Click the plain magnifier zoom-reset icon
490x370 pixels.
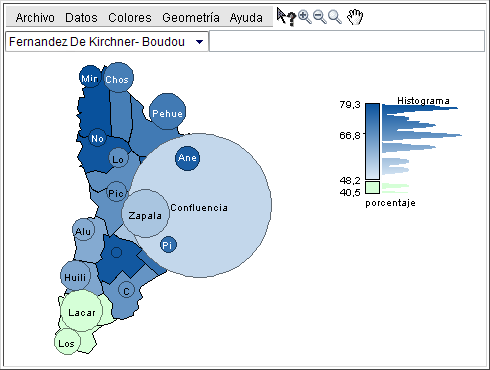335,17
